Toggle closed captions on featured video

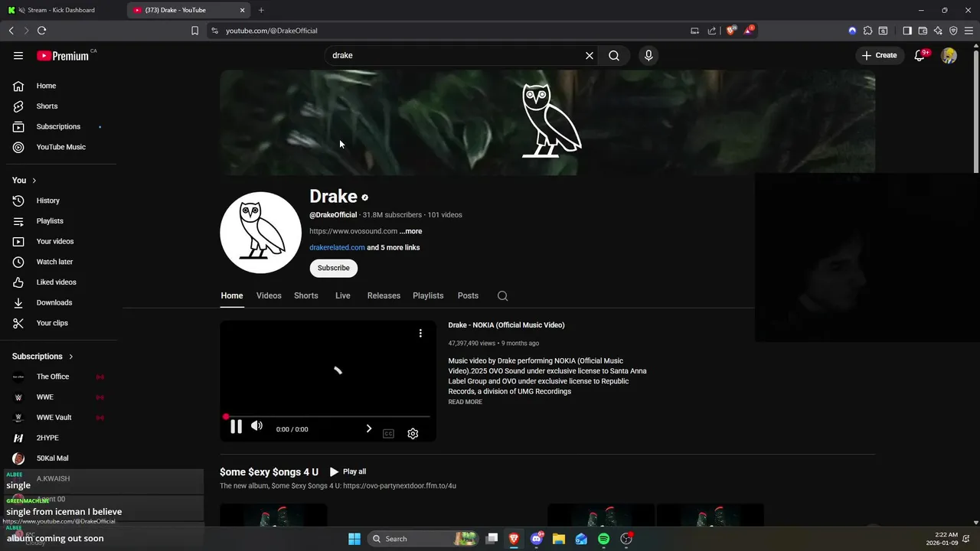click(x=388, y=434)
